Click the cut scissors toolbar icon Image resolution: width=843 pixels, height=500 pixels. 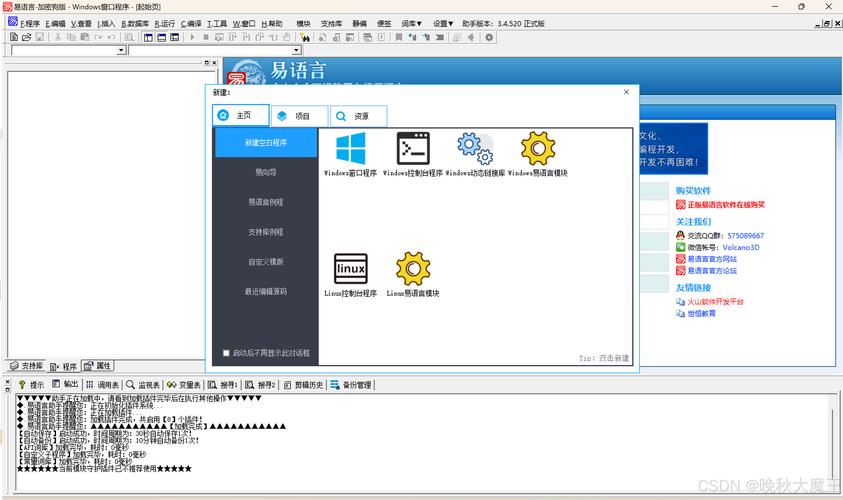pos(58,37)
